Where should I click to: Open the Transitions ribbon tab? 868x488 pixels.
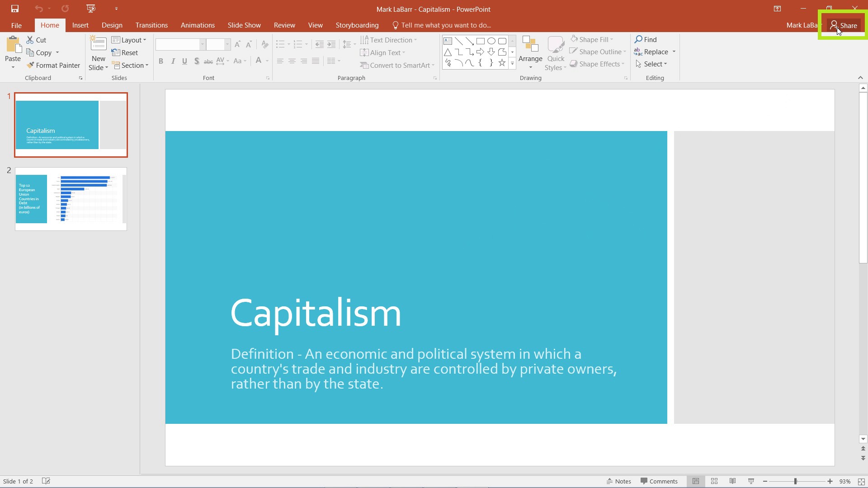tap(152, 25)
